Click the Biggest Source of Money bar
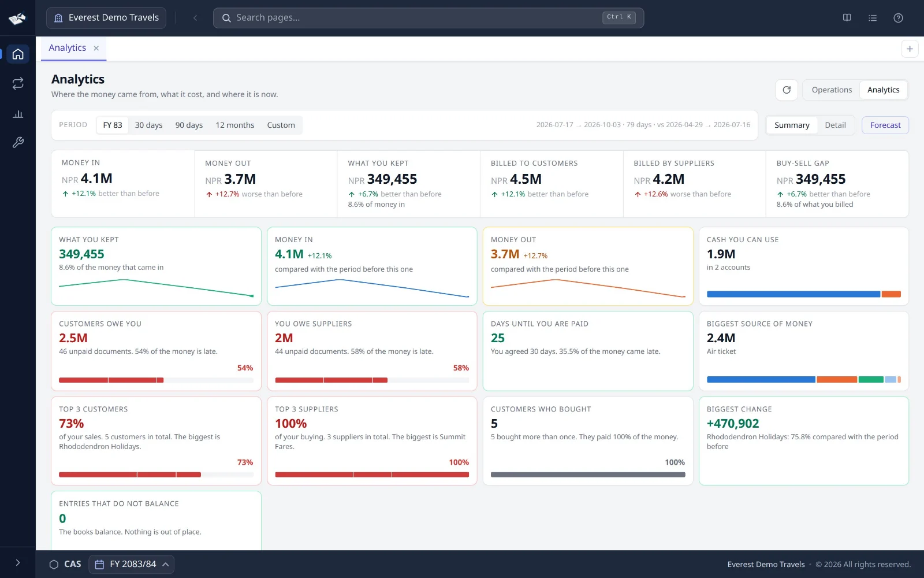Viewport: 924px width, 578px height. pyautogui.click(x=804, y=380)
